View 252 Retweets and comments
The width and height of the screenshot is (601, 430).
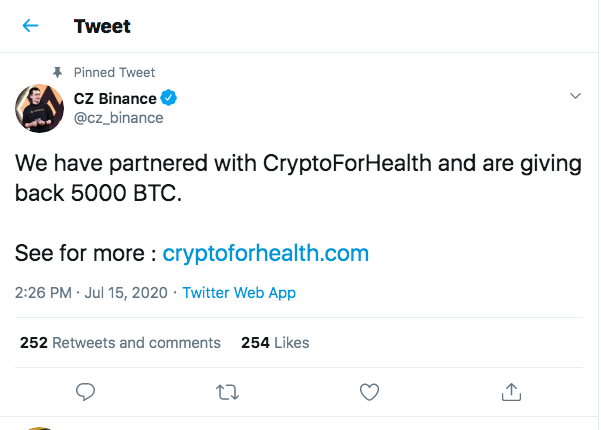(120, 343)
